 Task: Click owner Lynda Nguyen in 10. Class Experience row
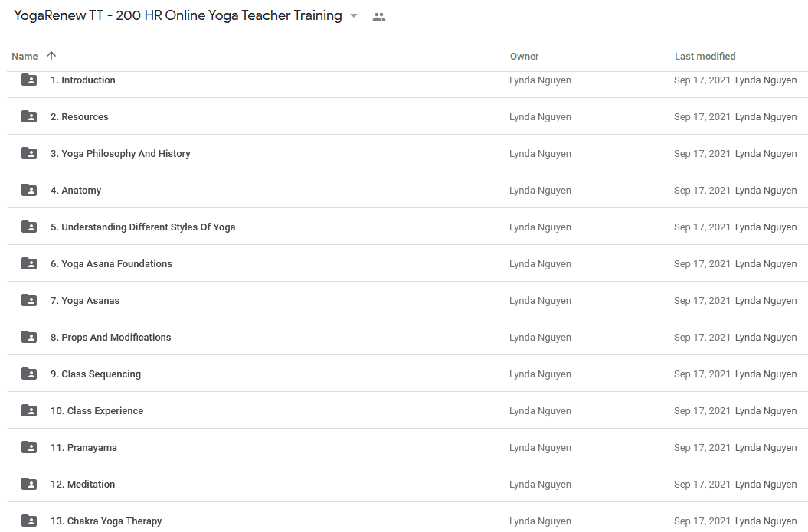click(x=540, y=410)
